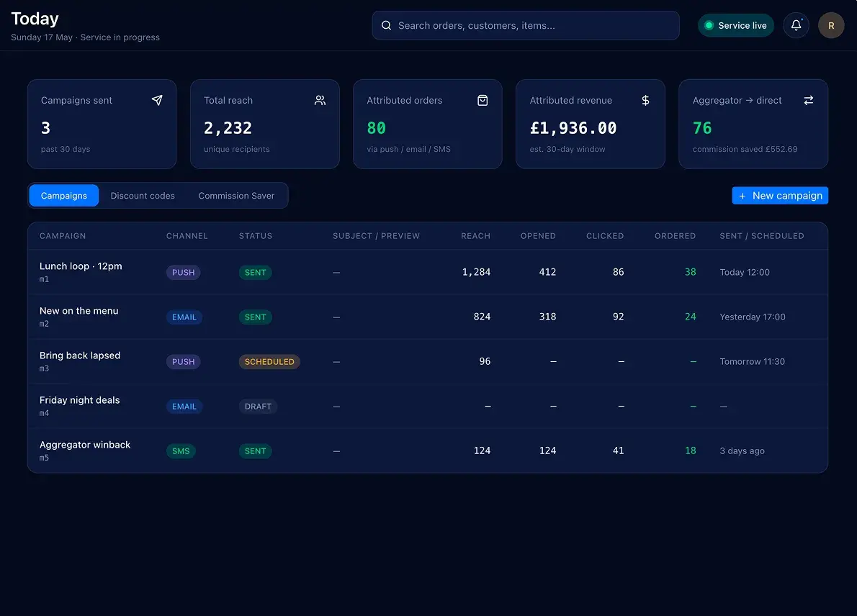Open the Discount codes tab
Screen dimensions: 857x616
click(143, 196)
